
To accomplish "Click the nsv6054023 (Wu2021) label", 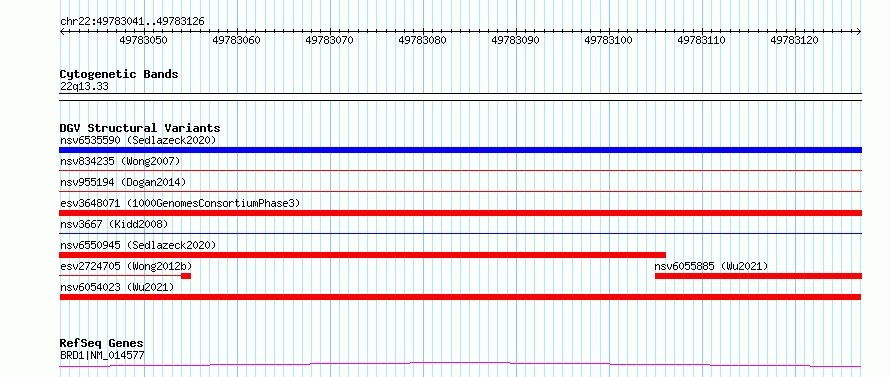I will point(117,287).
